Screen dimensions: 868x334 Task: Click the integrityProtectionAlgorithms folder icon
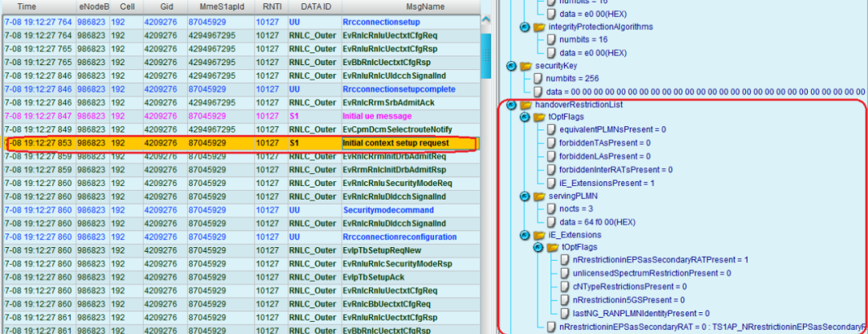tap(539, 27)
